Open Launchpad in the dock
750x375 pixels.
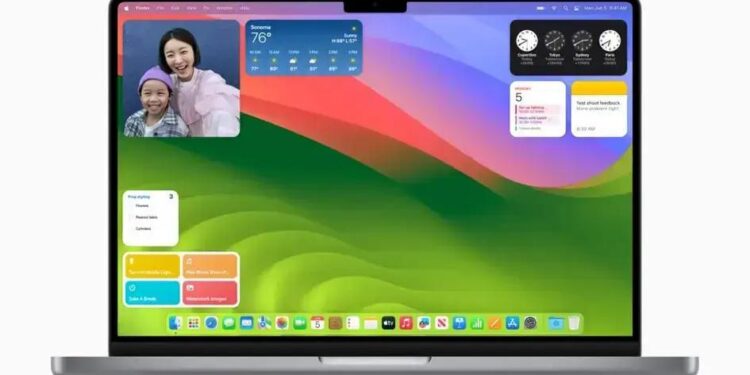[x=193, y=323]
